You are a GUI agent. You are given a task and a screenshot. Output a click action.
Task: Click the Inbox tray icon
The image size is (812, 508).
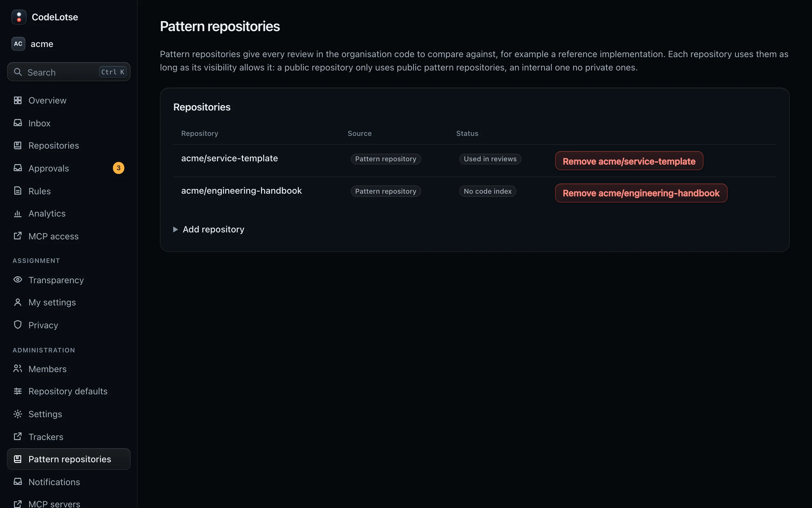coord(18,123)
